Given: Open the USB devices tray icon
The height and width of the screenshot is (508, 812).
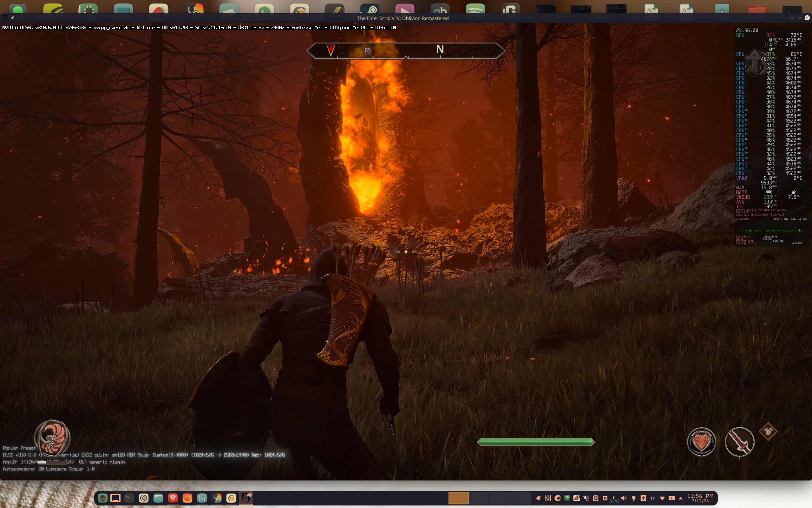Looking at the screenshot, I should tap(643, 498).
